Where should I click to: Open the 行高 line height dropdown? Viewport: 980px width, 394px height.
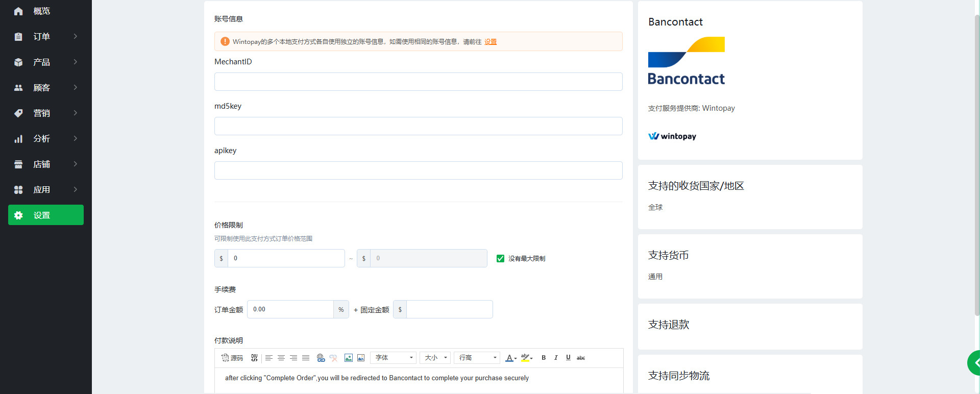[477, 358]
